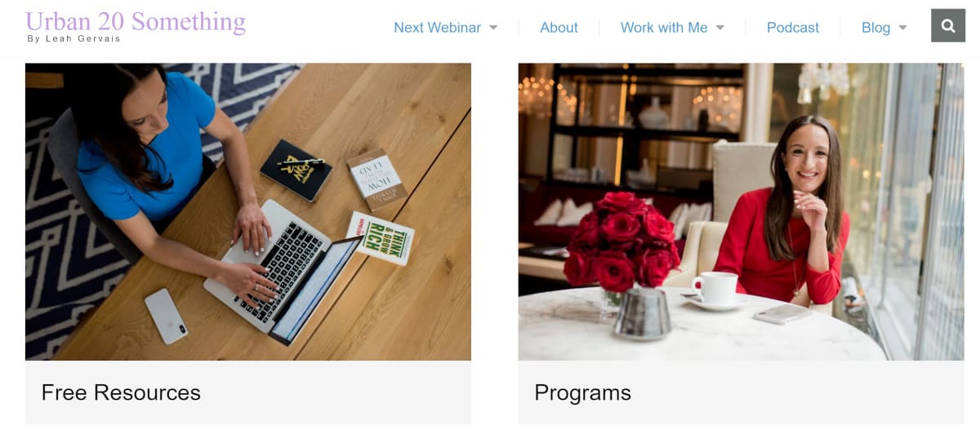980x430 pixels.
Task: Click the By Leah Gervais tagline
Action: pyautogui.click(x=73, y=38)
